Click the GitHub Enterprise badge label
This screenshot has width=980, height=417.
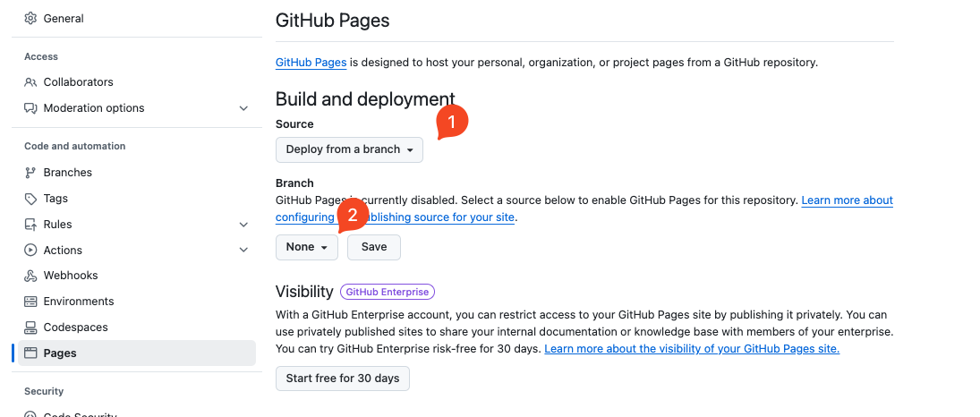point(388,292)
